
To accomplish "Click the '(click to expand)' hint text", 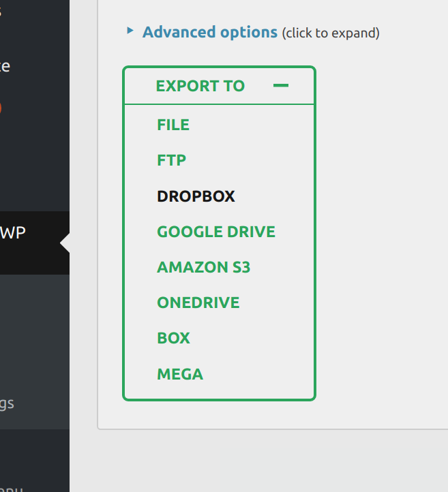I will pos(331,33).
